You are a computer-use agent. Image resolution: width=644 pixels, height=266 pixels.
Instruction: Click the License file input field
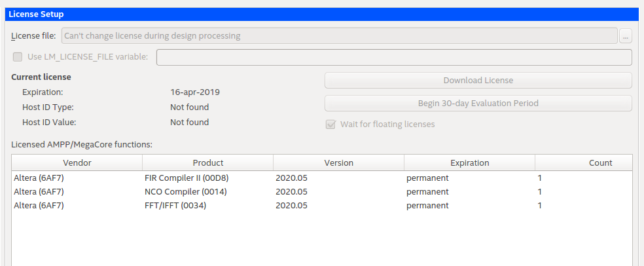(339, 36)
